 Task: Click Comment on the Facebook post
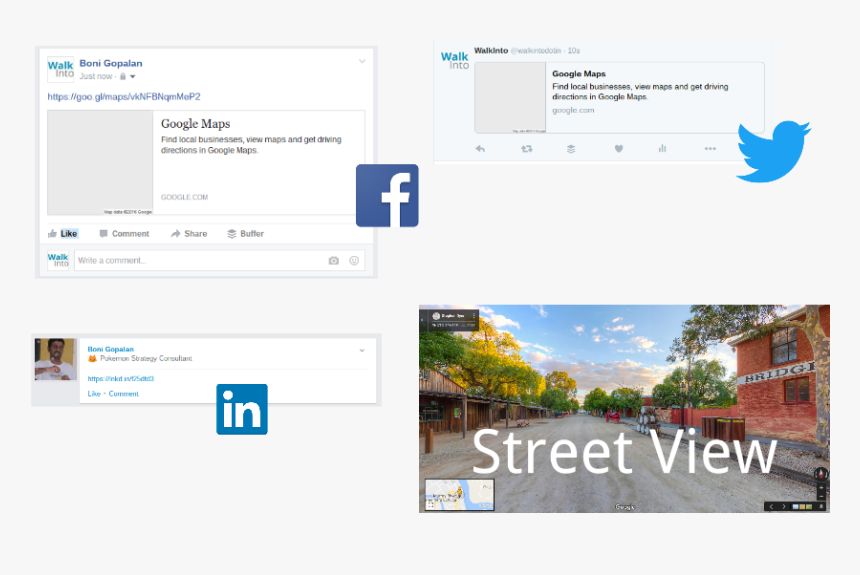[x=124, y=234]
